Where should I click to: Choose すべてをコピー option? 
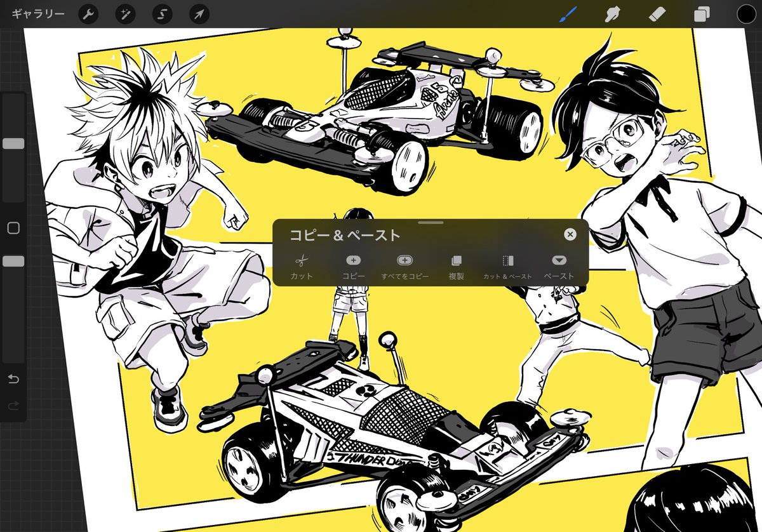tap(405, 267)
